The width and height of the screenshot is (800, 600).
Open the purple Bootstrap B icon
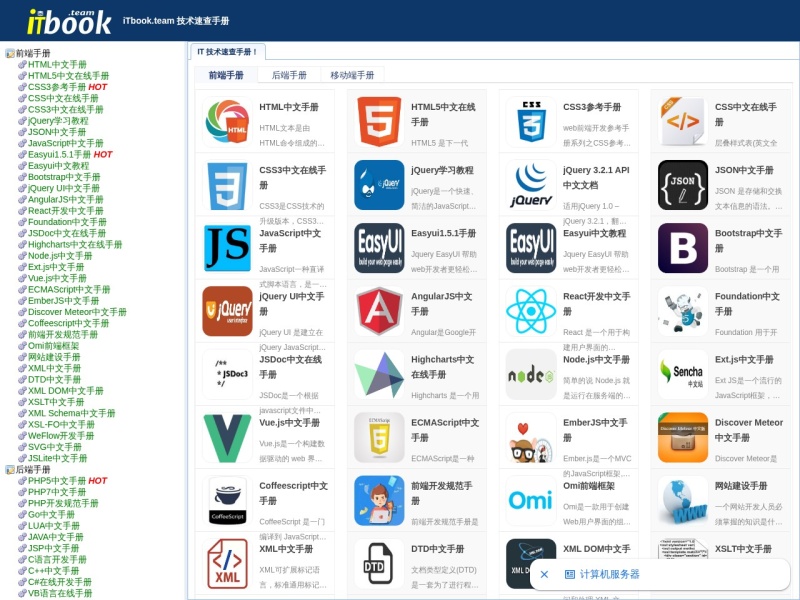tap(683, 248)
